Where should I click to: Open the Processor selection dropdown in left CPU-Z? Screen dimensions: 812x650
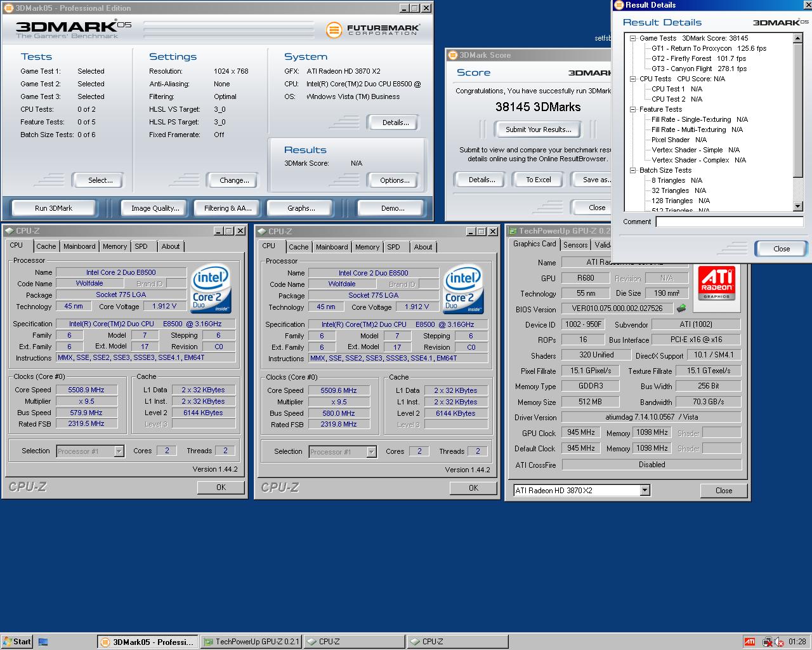click(x=119, y=451)
